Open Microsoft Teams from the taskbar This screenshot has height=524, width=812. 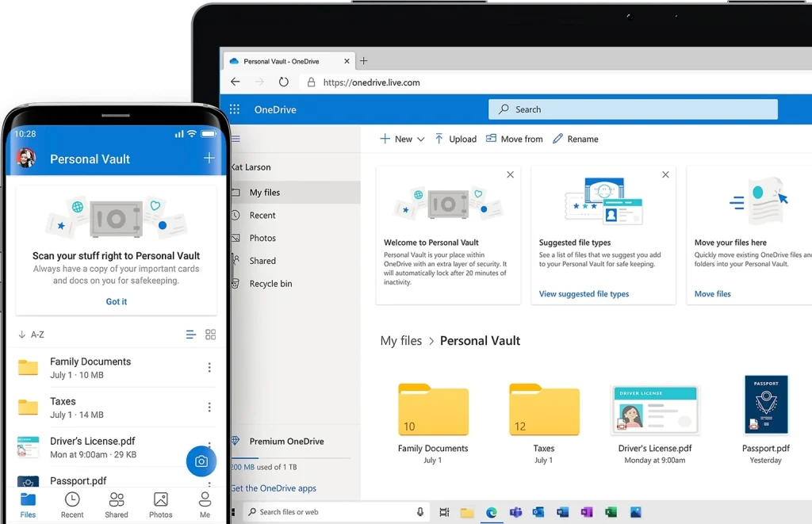click(x=515, y=512)
